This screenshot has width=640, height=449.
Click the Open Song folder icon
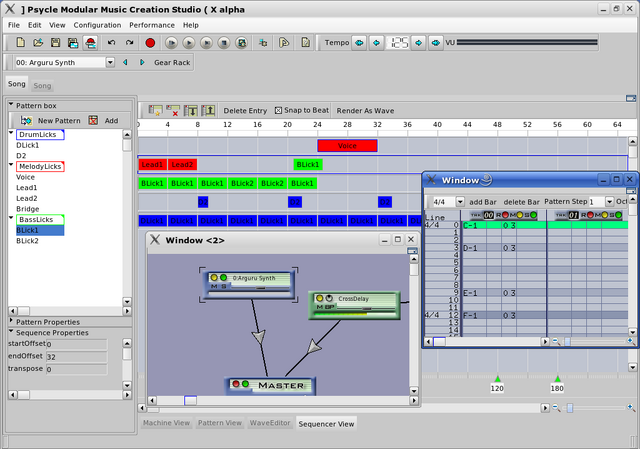tap(38, 42)
